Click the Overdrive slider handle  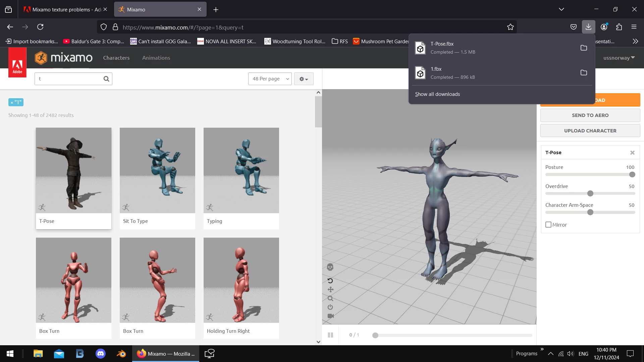point(590,193)
